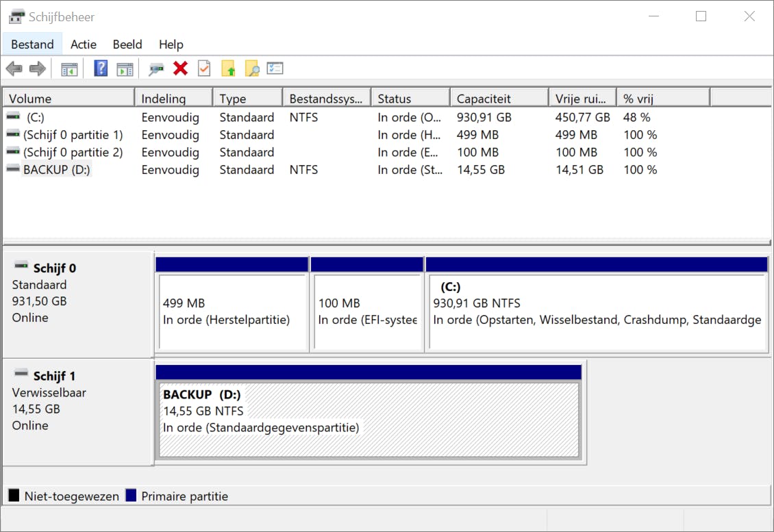
Task: Toggle the console tree pane icon
Action: click(x=69, y=68)
